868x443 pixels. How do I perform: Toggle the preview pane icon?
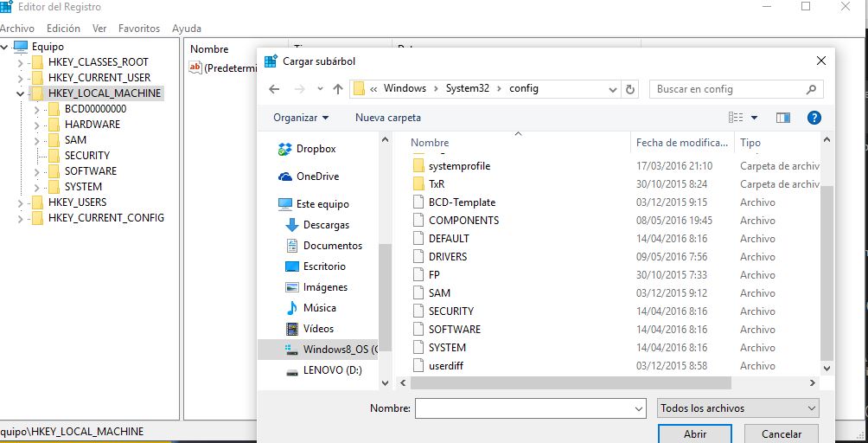click(x=783, y=118)
